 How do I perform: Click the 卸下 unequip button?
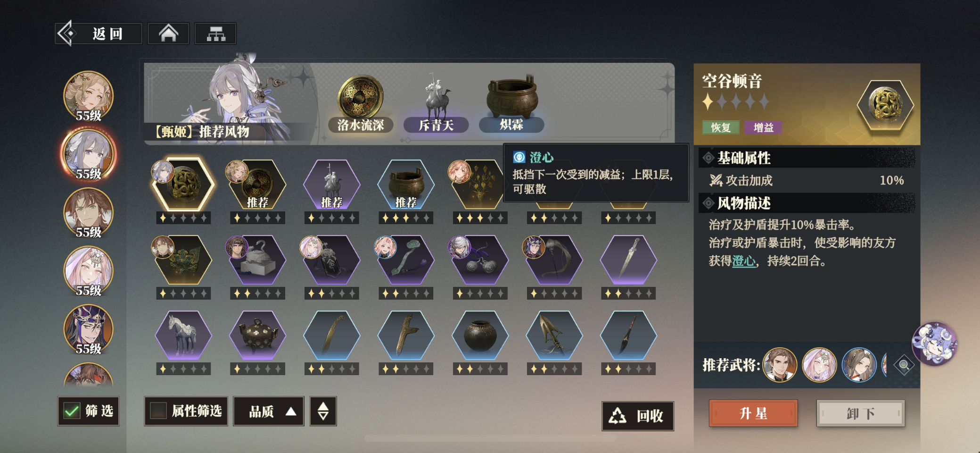(861, 413)
